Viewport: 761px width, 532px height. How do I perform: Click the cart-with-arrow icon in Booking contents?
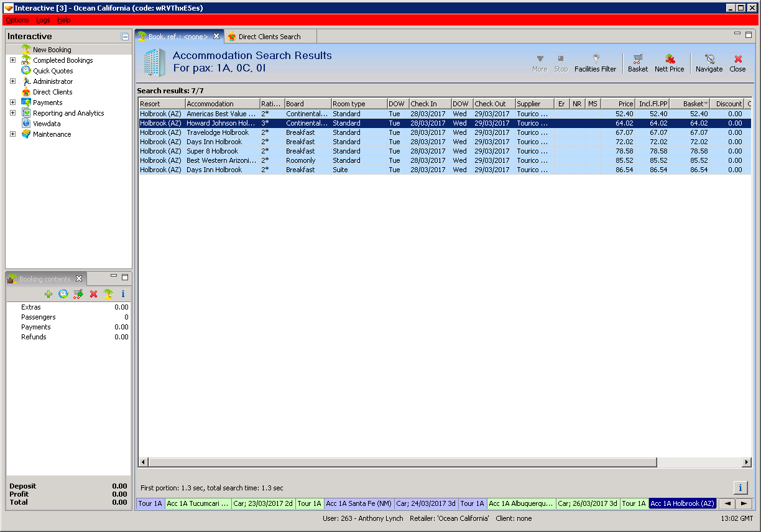[x=78, y=294]
